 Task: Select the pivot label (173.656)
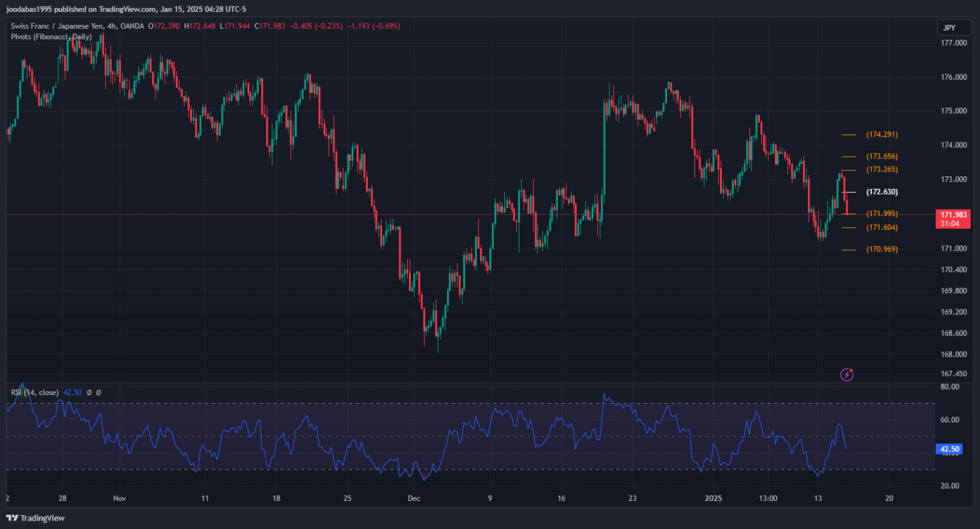coord(882,157)
